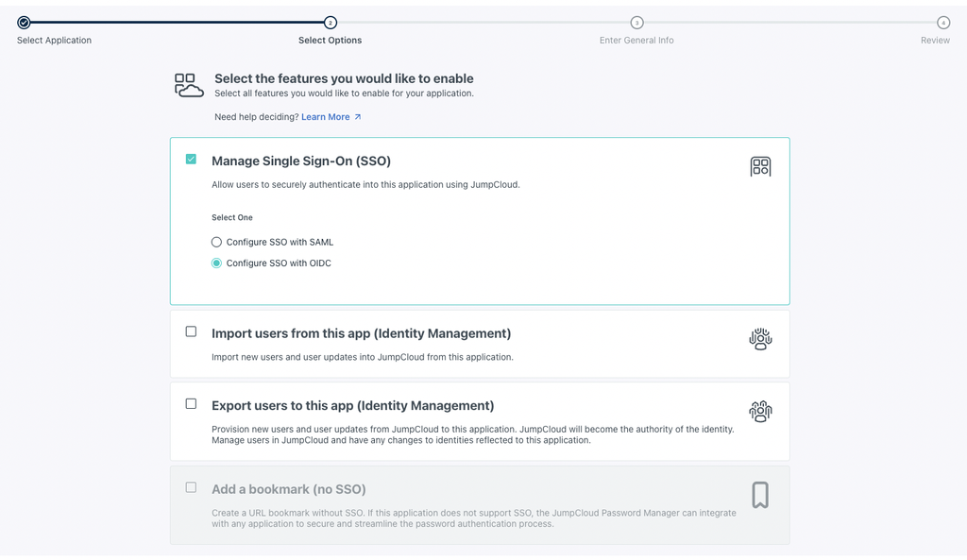
Task: Click the SSO application grid icon
Action: coord(760,167)
